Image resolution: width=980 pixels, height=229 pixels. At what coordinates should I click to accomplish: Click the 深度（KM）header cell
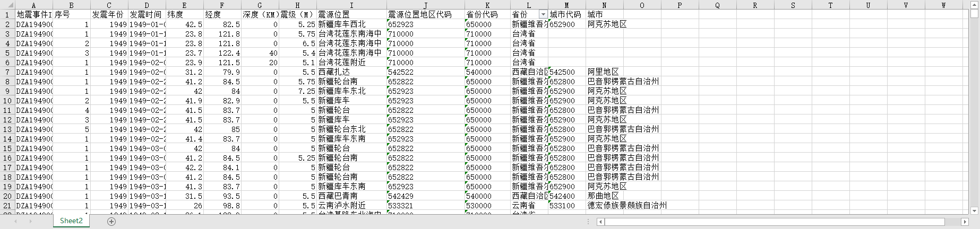(260, 14)
